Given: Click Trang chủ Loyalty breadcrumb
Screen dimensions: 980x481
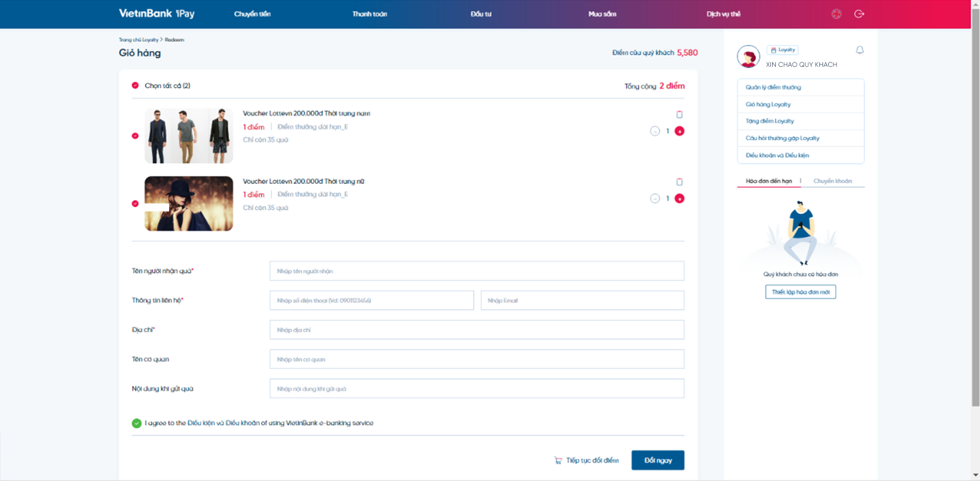Looking at the screenshot, I should (x=139, y=40).
